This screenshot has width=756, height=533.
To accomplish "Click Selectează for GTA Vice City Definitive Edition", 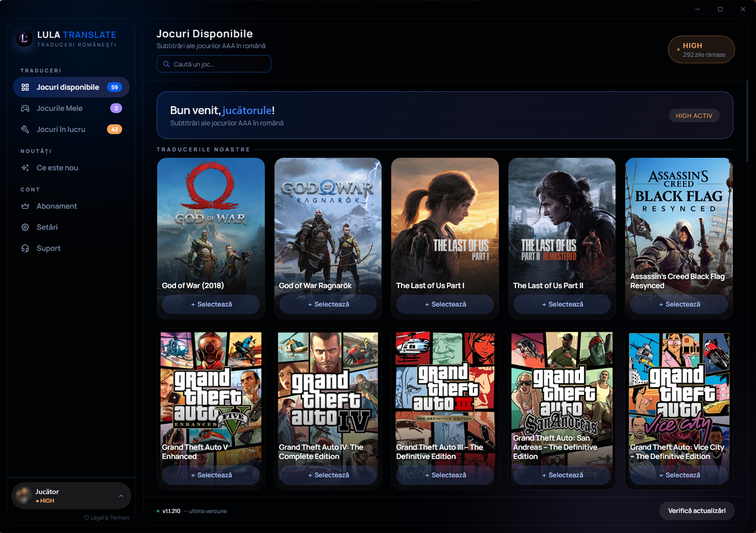I will tap(679, 475).
